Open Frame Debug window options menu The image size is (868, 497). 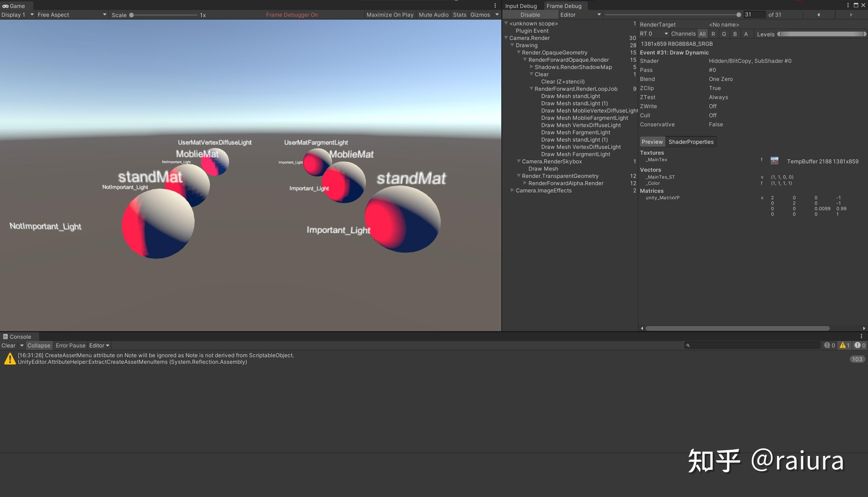tap(848, 5)
